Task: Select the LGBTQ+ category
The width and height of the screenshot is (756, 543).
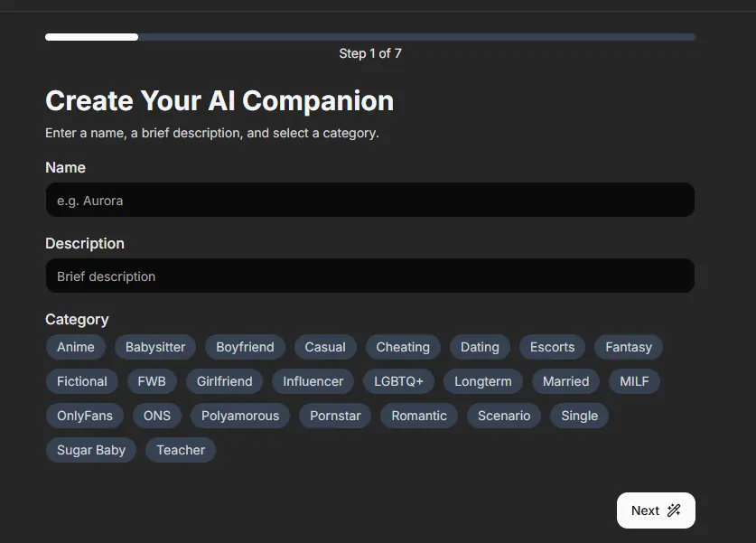Action: (398, 381)
